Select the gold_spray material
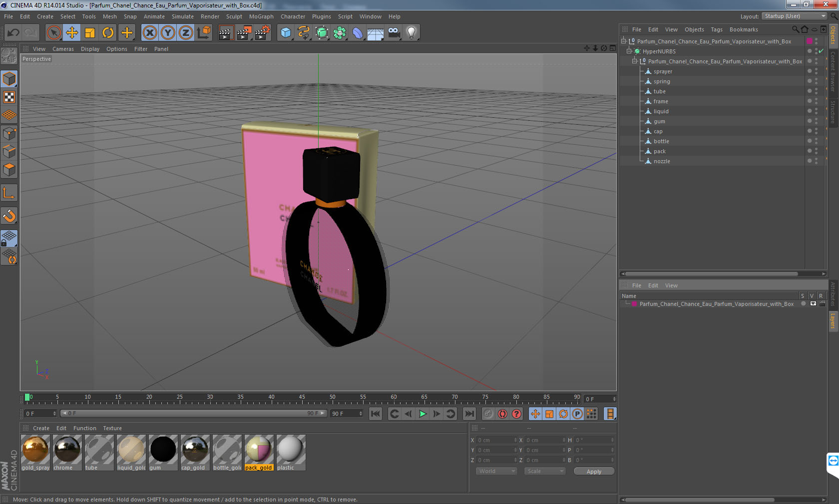The height and width of the screenshot is (504, 839). point(35,452)
